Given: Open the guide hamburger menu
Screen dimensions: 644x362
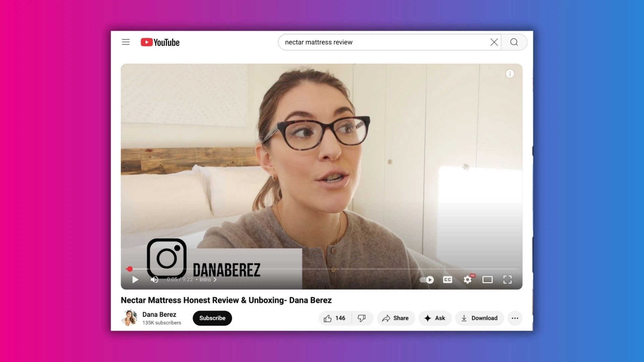Looking at the screenshot, I should tap(125, 42).
